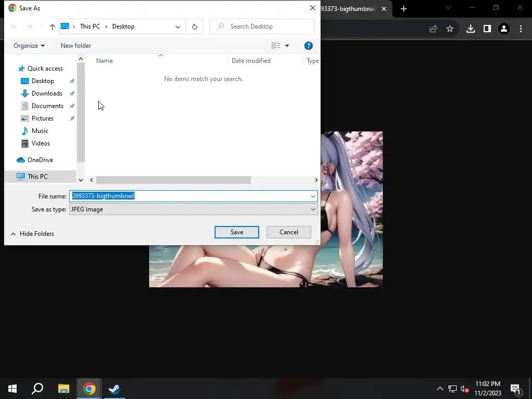Open the Chrome profile avatar

click(x=504, y=29)
